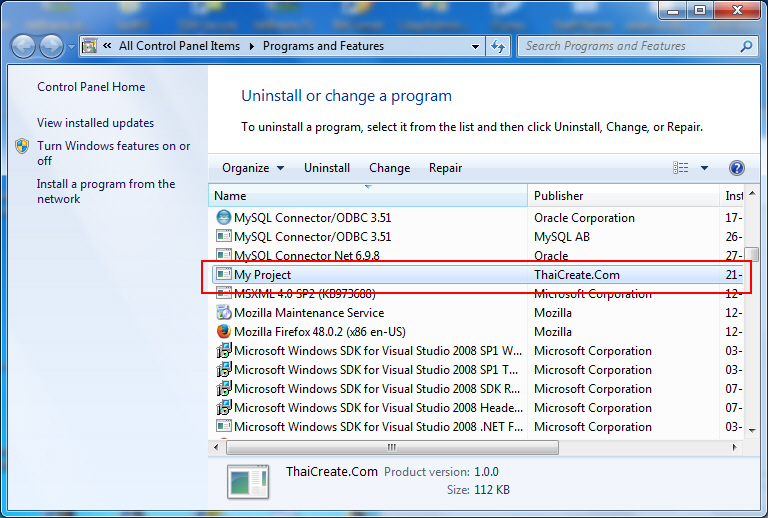Click the details pane program thumbnail
Screen dimensions: 768x518
click(x=248, y=482)
